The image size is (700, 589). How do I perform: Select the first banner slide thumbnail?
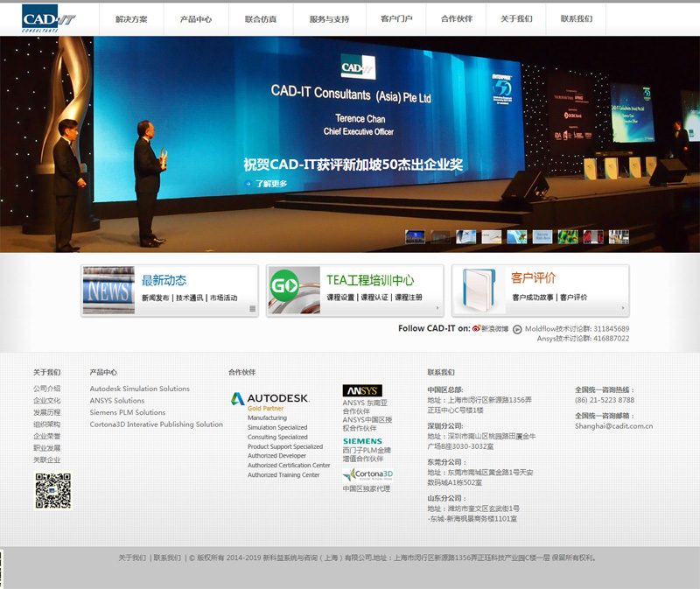[x=415, y=236]
